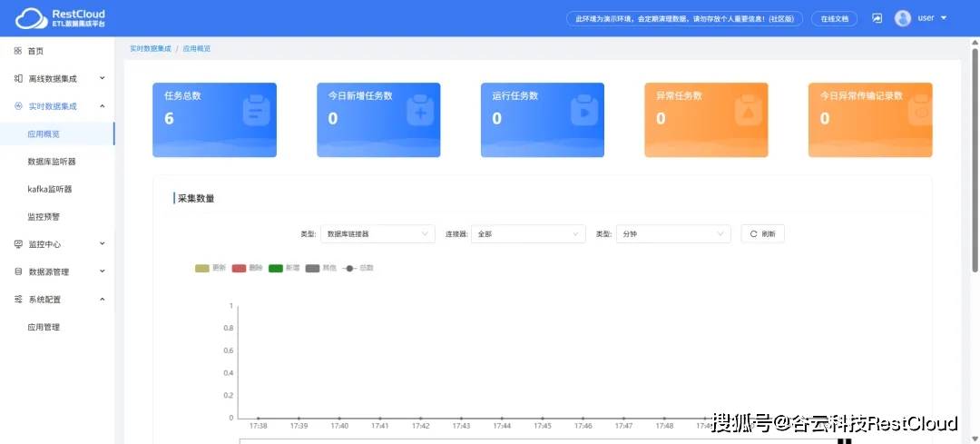Click the export icon beside 在线文档

point(877,18)
